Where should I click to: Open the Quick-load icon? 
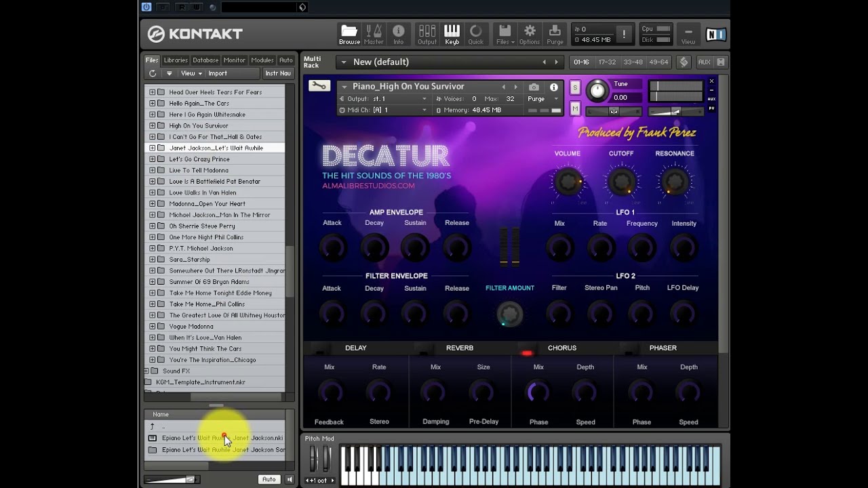(476, 34)
